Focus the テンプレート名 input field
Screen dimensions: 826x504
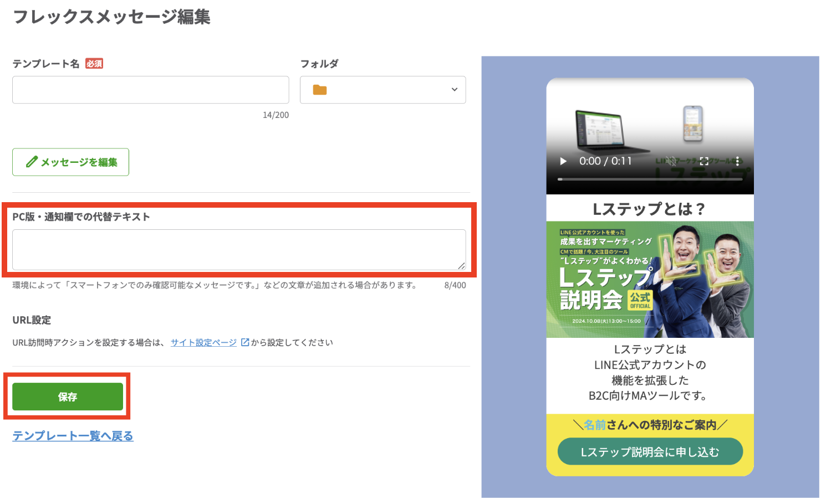[150, 90]
